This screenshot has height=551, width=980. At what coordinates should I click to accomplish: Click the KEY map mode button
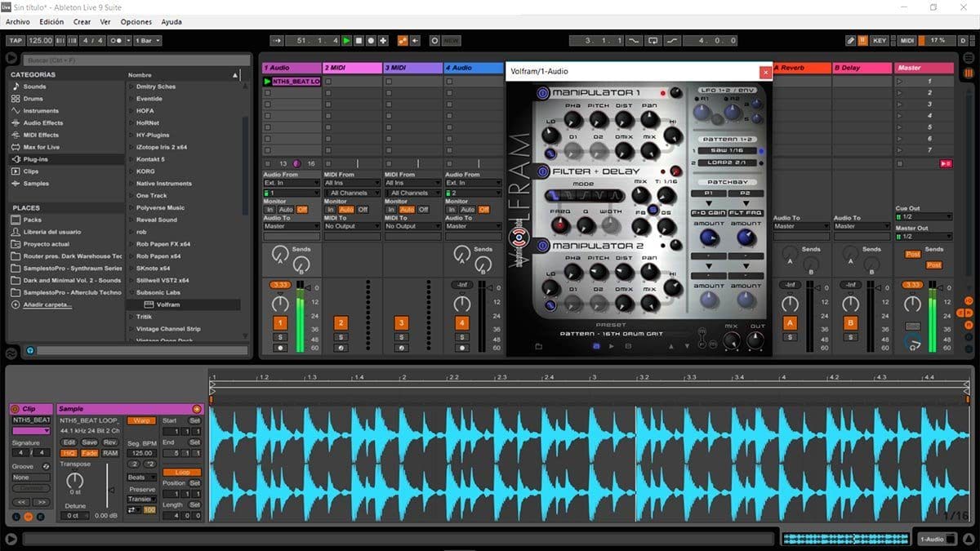880,40
